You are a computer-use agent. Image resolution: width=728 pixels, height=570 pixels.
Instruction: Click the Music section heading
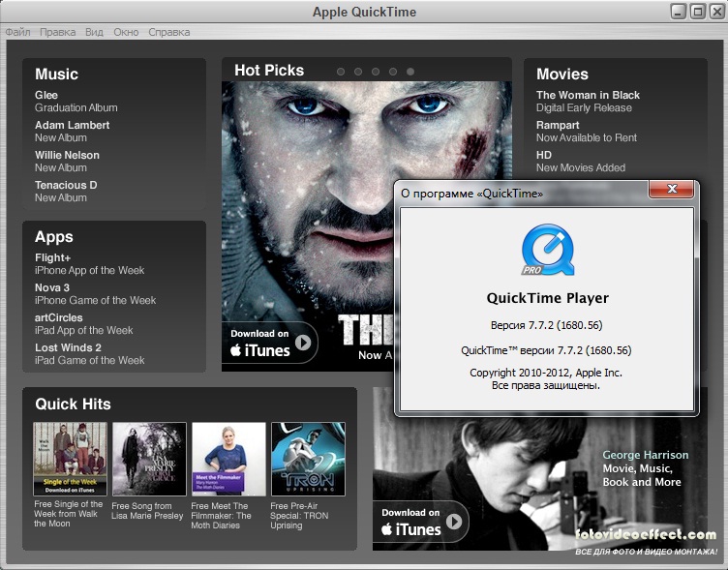(57, 75)
